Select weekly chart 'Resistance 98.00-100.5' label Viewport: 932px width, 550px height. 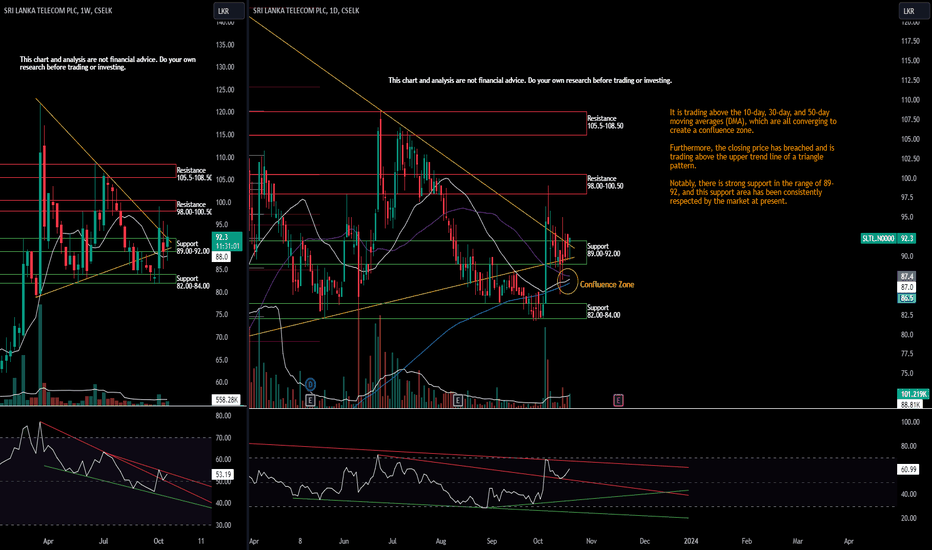click(x=194, y=208)
